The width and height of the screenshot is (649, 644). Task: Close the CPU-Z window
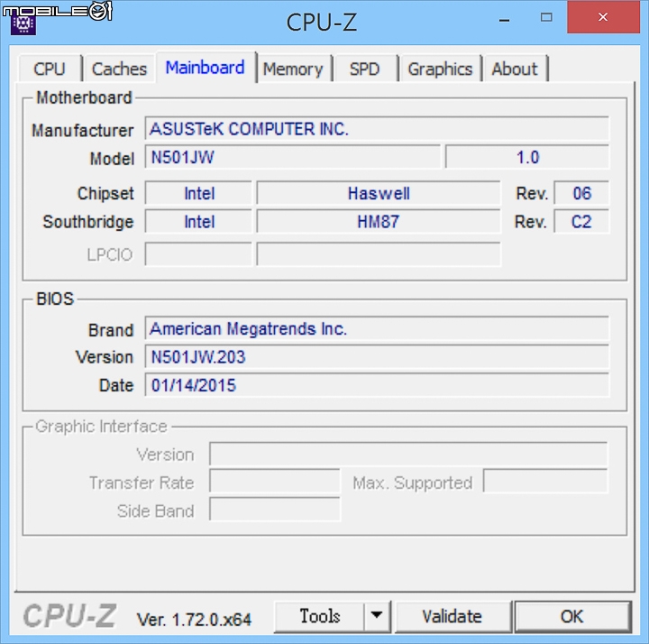(603, 17)
